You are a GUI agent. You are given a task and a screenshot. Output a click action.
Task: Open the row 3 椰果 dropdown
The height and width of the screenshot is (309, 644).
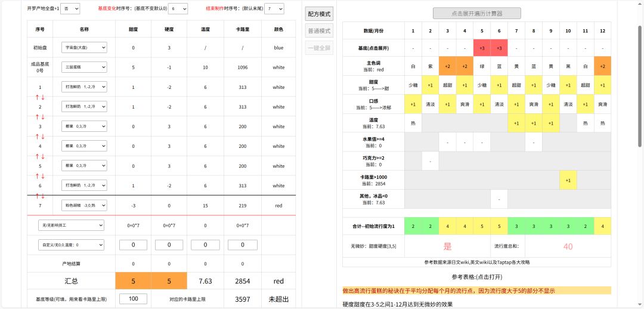tap(84, 126)
